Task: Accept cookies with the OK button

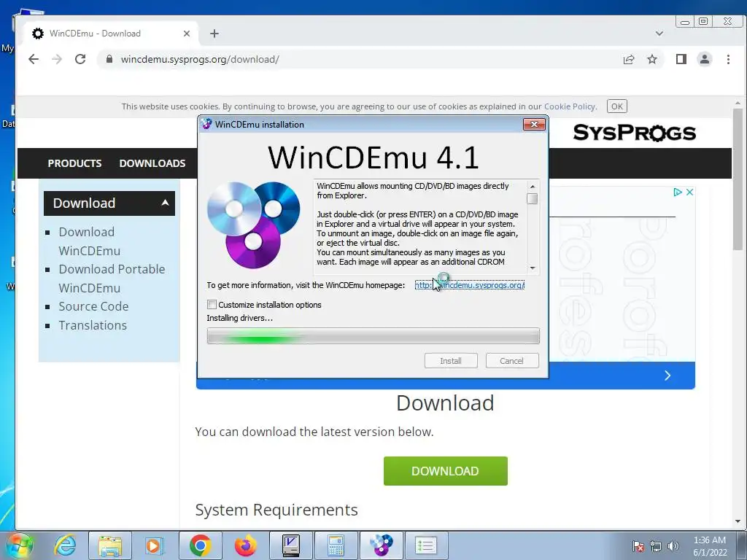Action: coord(617,106)
